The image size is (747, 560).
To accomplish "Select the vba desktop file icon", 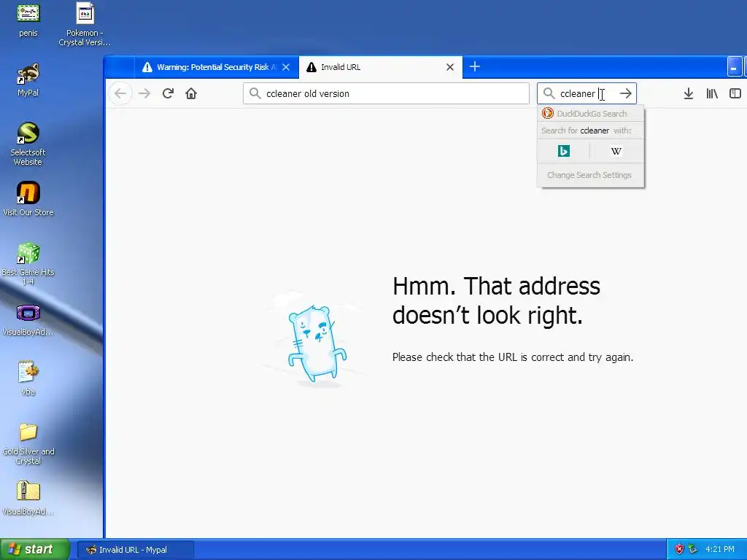I will 28,378.
